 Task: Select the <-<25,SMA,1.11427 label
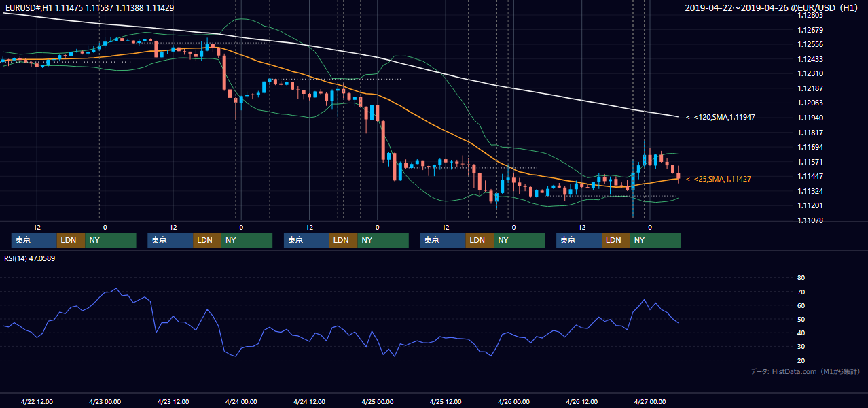(718, 179)
